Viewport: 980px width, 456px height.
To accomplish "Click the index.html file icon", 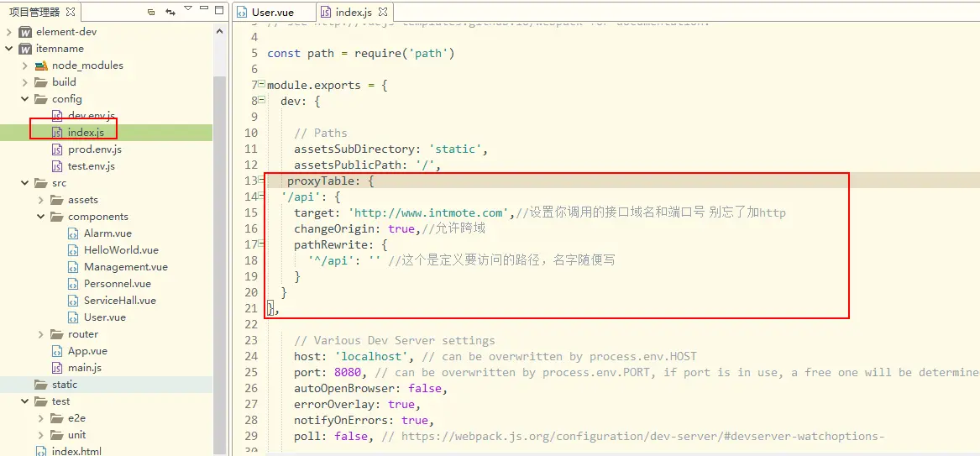I will pos(41,451).
